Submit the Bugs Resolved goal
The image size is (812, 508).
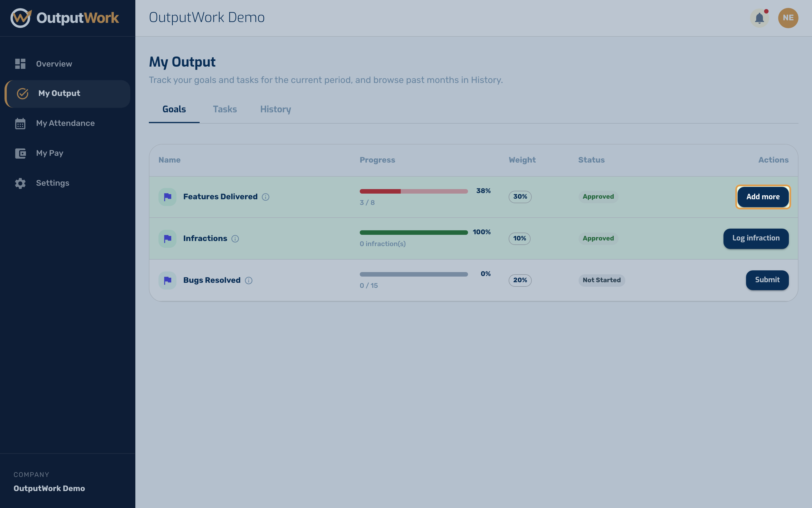pyautogui.click(x=767, y=280)
